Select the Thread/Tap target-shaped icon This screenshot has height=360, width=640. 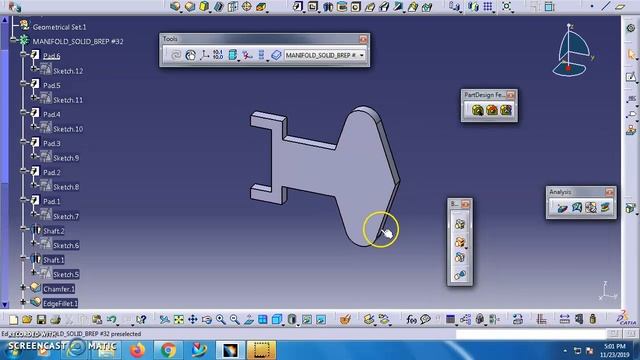point(247,6)
